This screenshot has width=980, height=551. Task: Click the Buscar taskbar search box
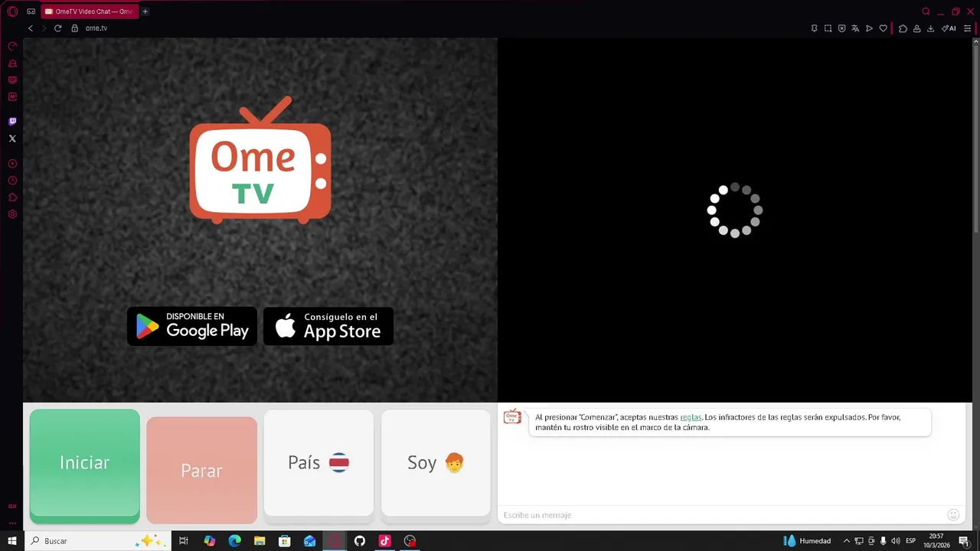tap(96, 541)
